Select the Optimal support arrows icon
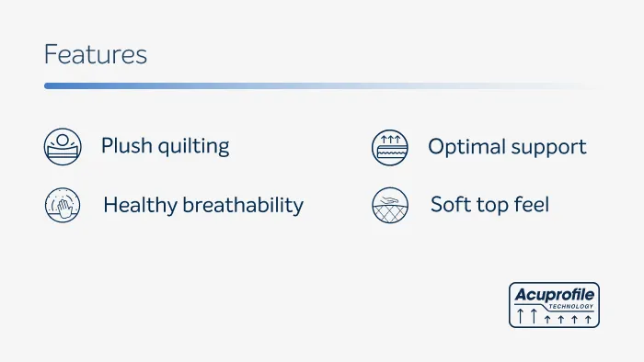The width and height of the screenshot is (644, 362). coord(390,148)
